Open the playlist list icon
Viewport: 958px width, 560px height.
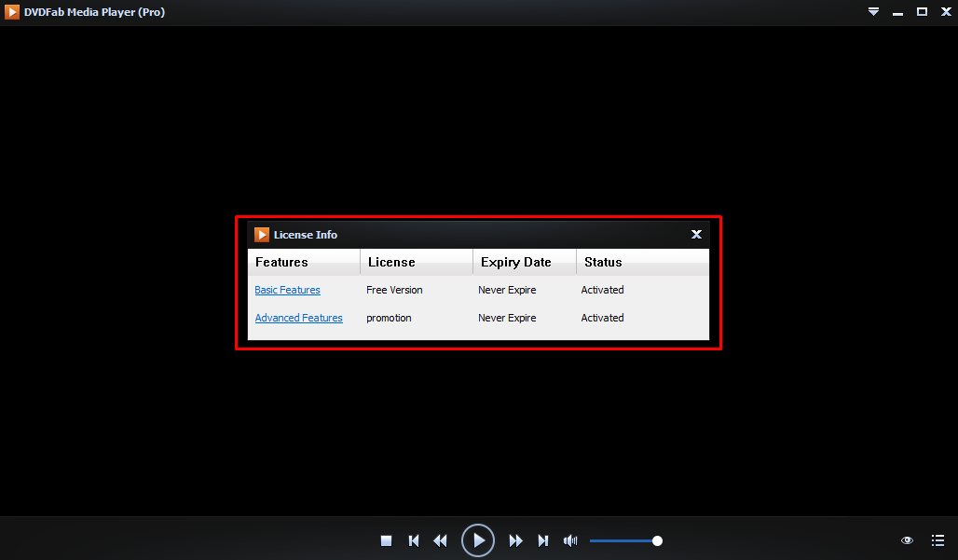point(937,540)
